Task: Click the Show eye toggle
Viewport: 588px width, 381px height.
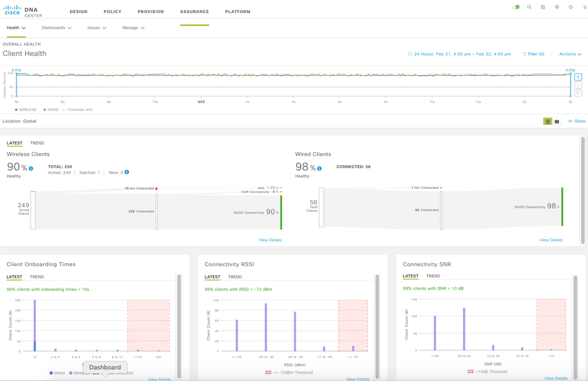Action: [577, 121]
